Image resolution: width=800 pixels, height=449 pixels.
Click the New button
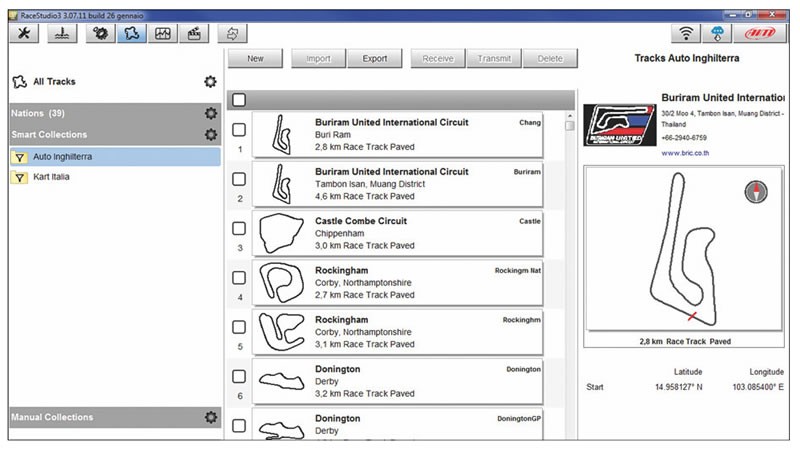(255, 59)
